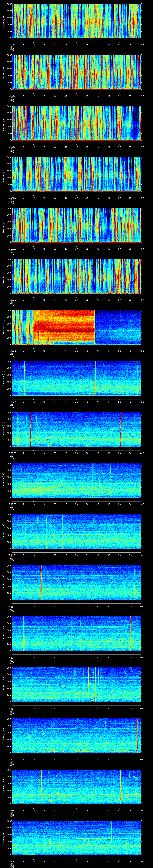153x868 pixels.
Task: Click the 30-second tick label under 19:05:00 spectrogram
Action: (x=76, y=248)
